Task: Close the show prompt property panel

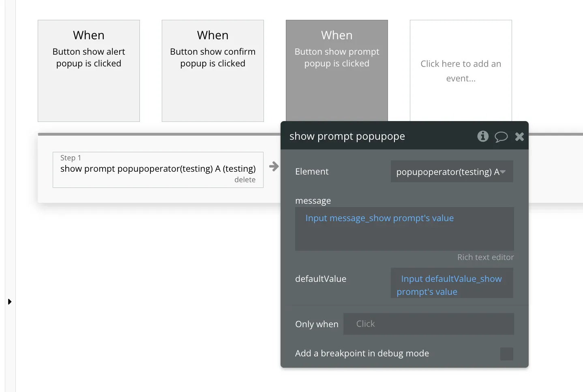Action: (519, 136)
